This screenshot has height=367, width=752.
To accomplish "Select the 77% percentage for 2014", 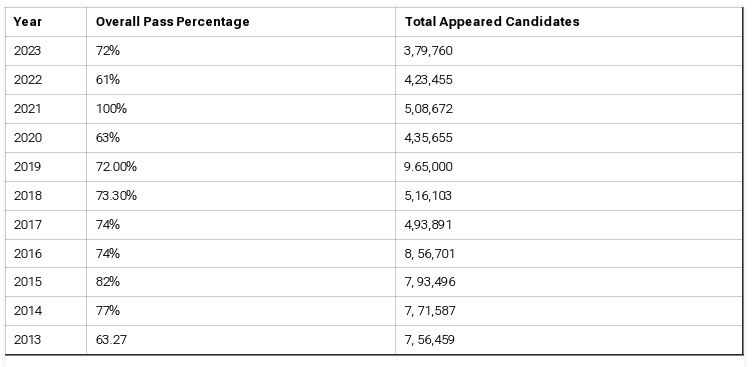I will pyautogui.click(x=107, y=311).
